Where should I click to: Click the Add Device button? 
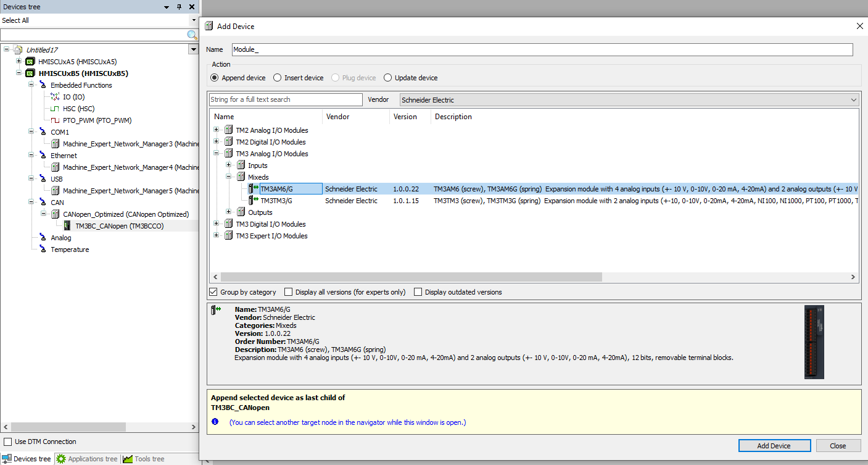tap(774, 446)
